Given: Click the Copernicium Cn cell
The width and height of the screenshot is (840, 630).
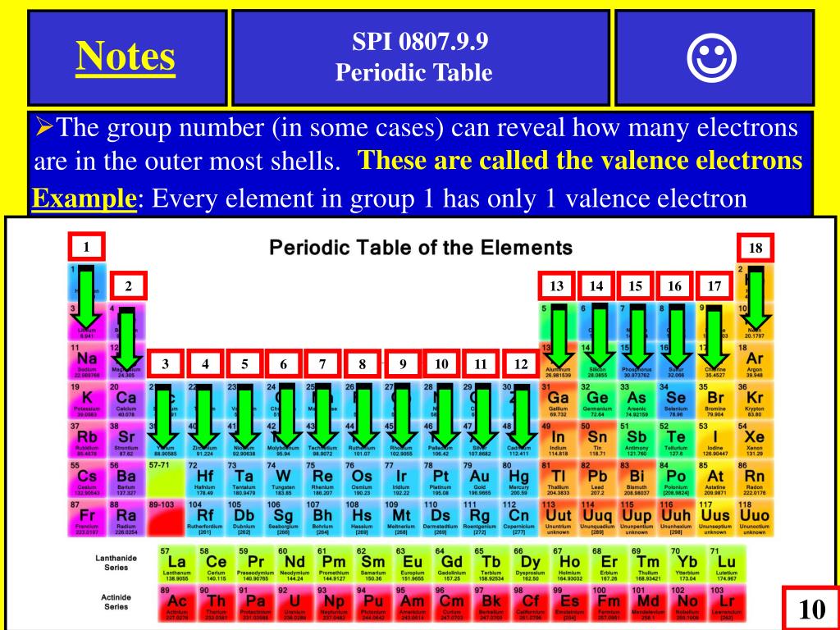Looking at the screenshot, I should pyautogui.click(x=518, y=518).
